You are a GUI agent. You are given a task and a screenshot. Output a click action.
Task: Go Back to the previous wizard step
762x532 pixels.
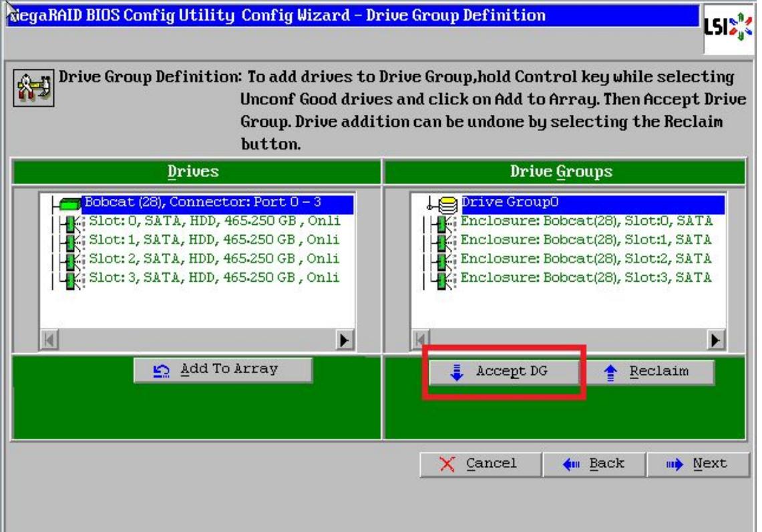pyautogui.click(x=594, y=465)
